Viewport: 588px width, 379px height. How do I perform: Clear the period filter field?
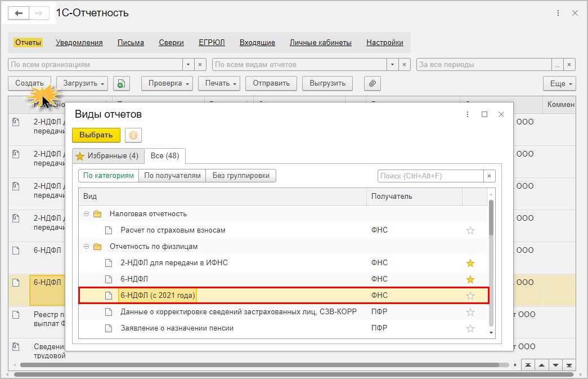[569, 65]
